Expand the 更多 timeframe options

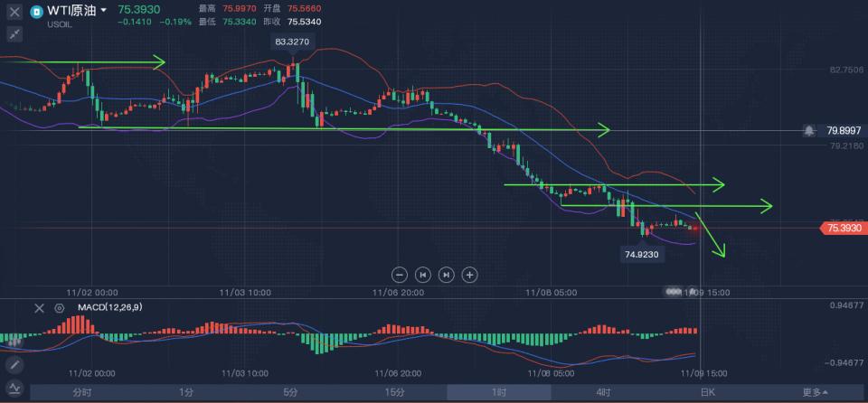tap(814, 392)
